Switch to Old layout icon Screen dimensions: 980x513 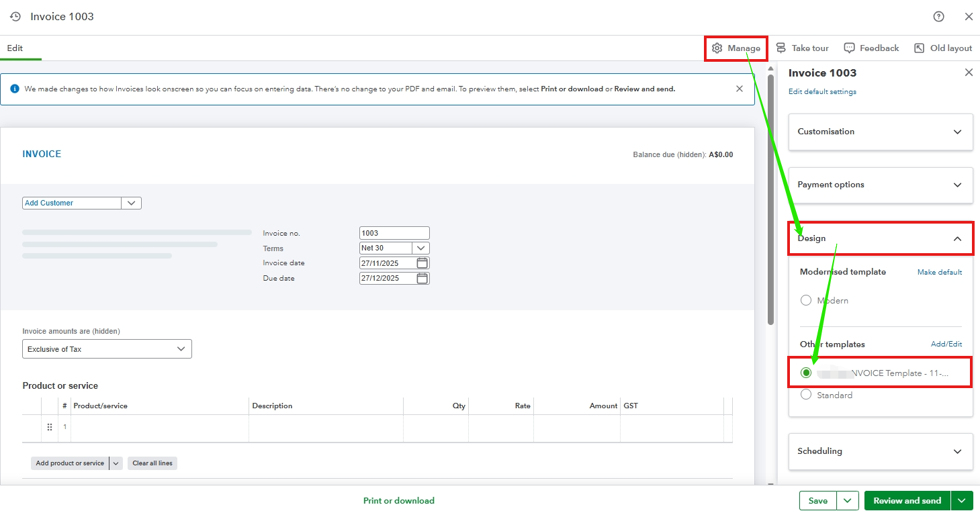(919, 48)
